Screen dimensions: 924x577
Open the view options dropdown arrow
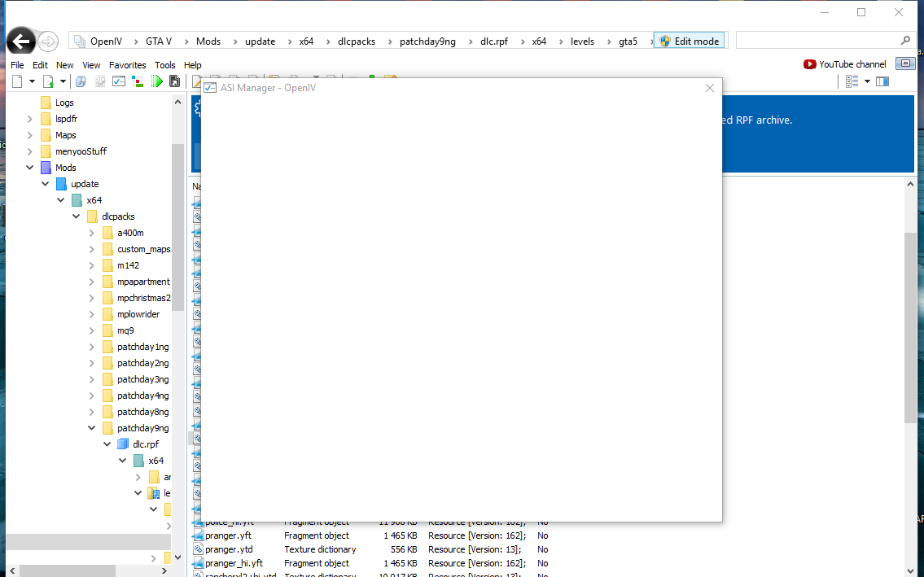click(867, 81)
